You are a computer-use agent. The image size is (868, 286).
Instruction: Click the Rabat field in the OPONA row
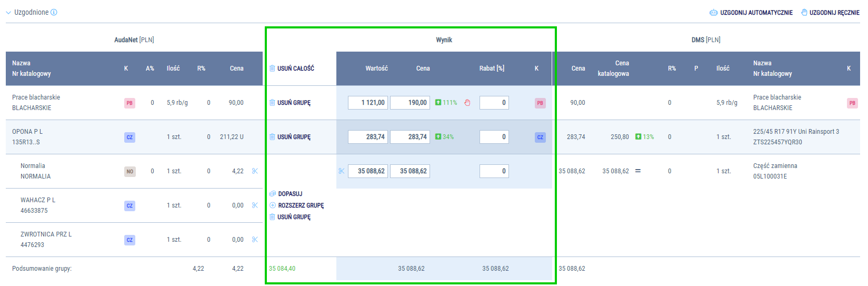pyautogui.click(x=494, y=137)
